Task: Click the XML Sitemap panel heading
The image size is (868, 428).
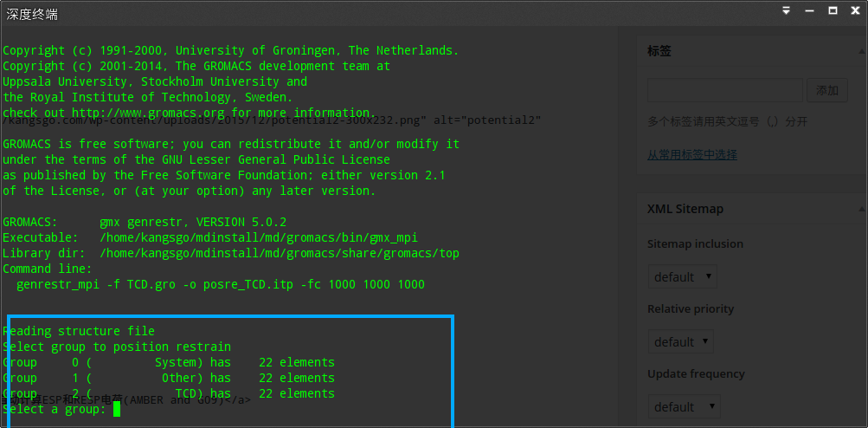Action: click(x=685, y=209)
